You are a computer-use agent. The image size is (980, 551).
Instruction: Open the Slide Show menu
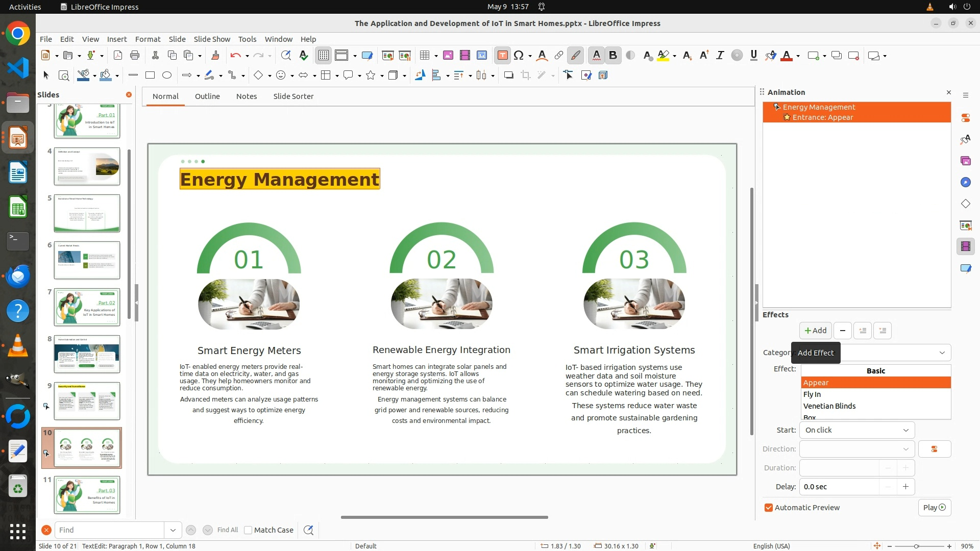click(212, 39)
